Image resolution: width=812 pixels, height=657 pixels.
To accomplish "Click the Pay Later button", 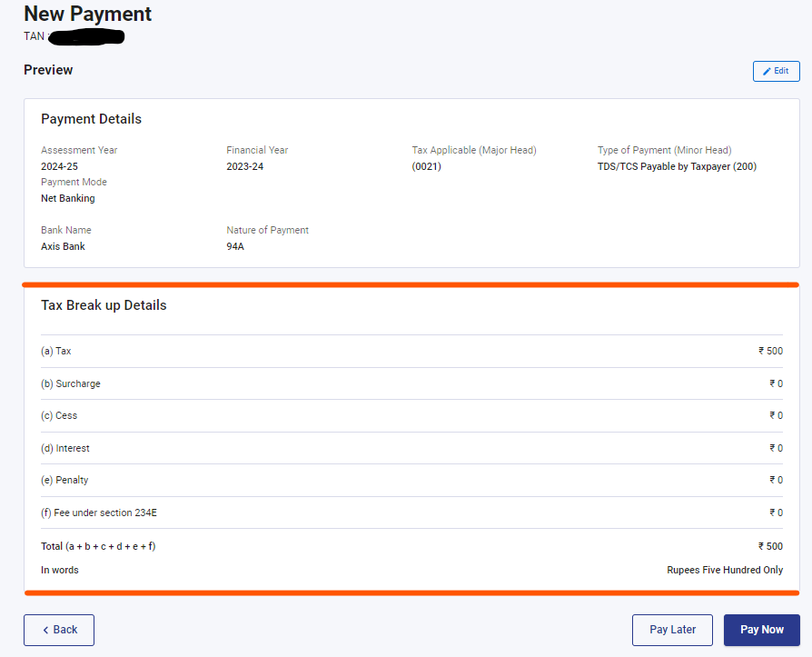I will point(672,630).
